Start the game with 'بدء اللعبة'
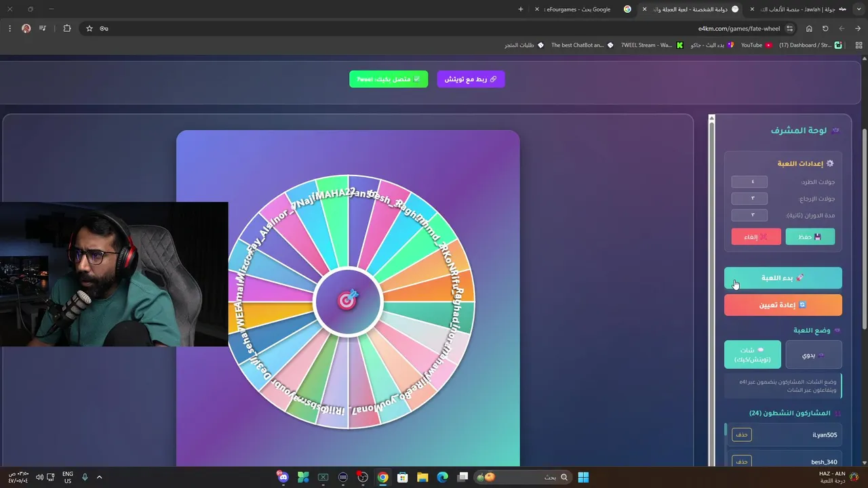 click(783, 278)
